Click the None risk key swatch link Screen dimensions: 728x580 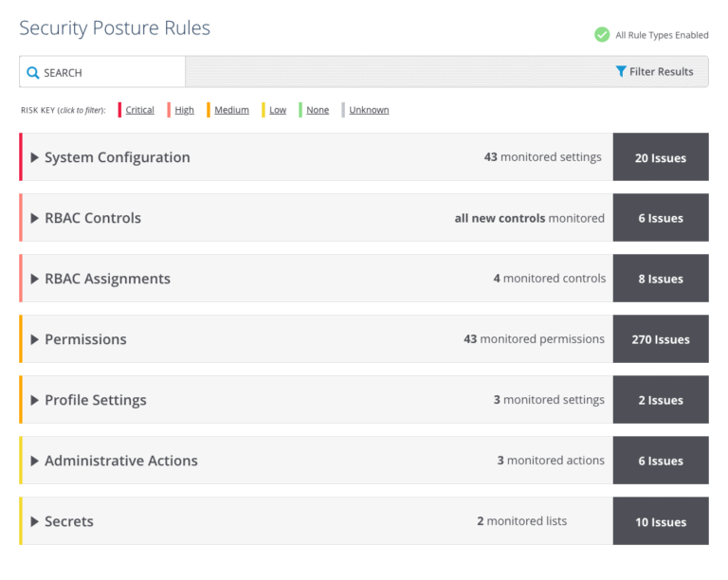(318, 110)
